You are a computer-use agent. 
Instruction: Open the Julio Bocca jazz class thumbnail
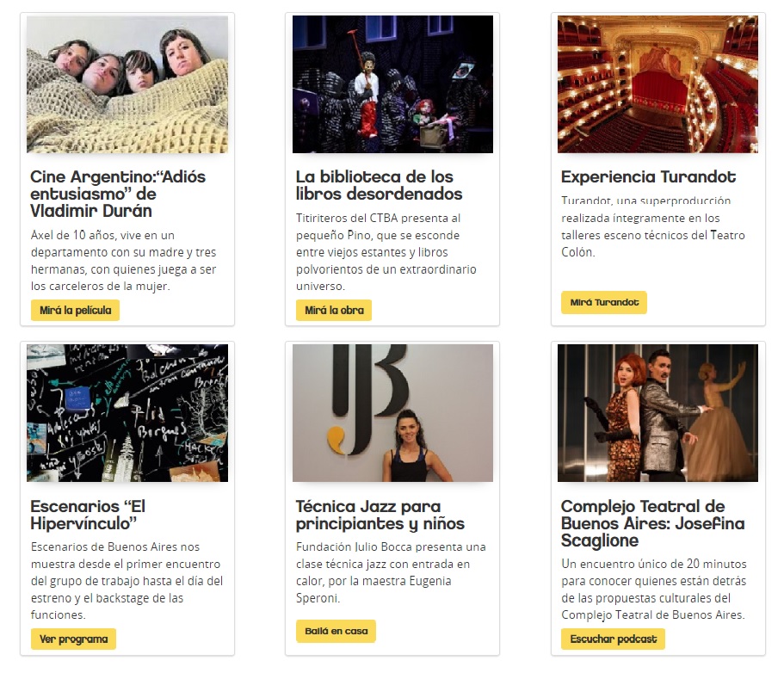tap(392, 413)
